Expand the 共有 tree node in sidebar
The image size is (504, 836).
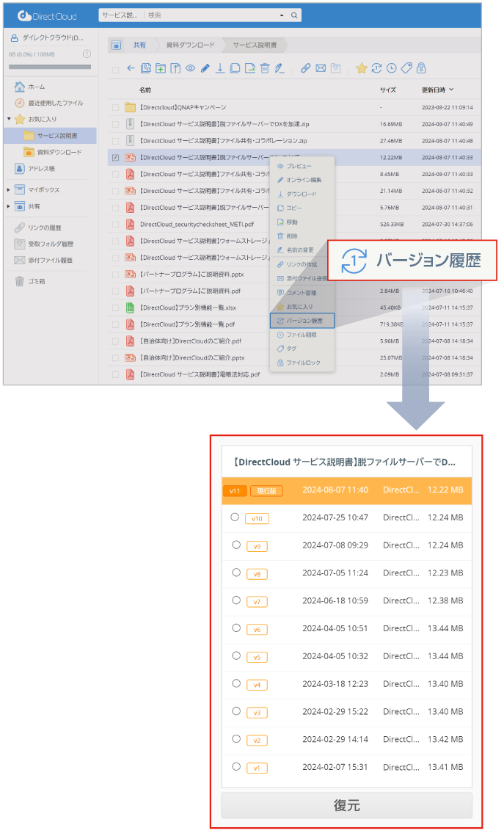pos(9,206)
